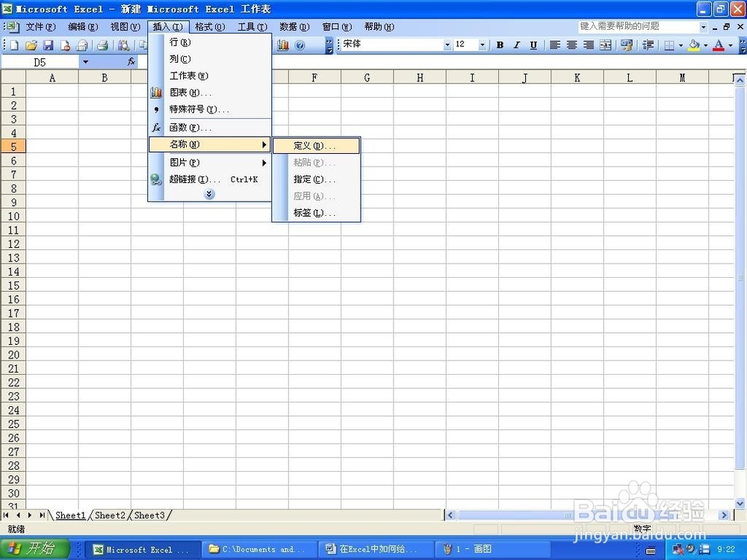Select 指定(C)... in the Name submenu
The width and height of the screenshot is (747, 560).
point(316,179)
